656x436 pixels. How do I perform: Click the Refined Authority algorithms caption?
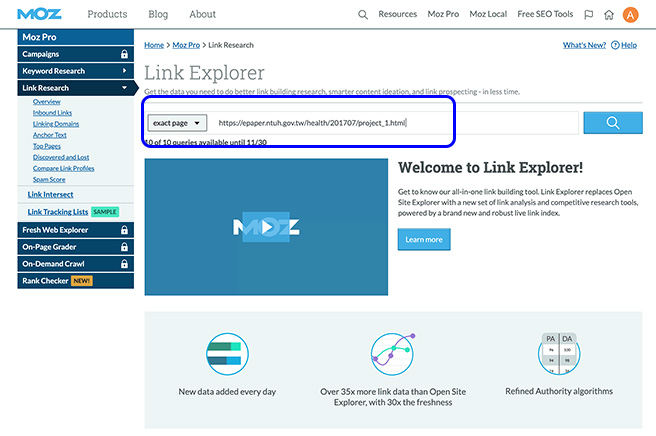[559, 391]
